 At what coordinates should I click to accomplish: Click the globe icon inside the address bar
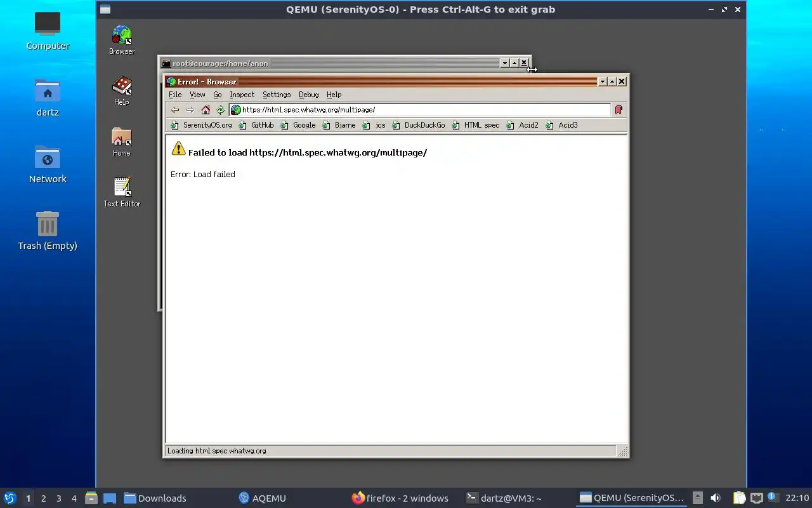click(236, 110)
